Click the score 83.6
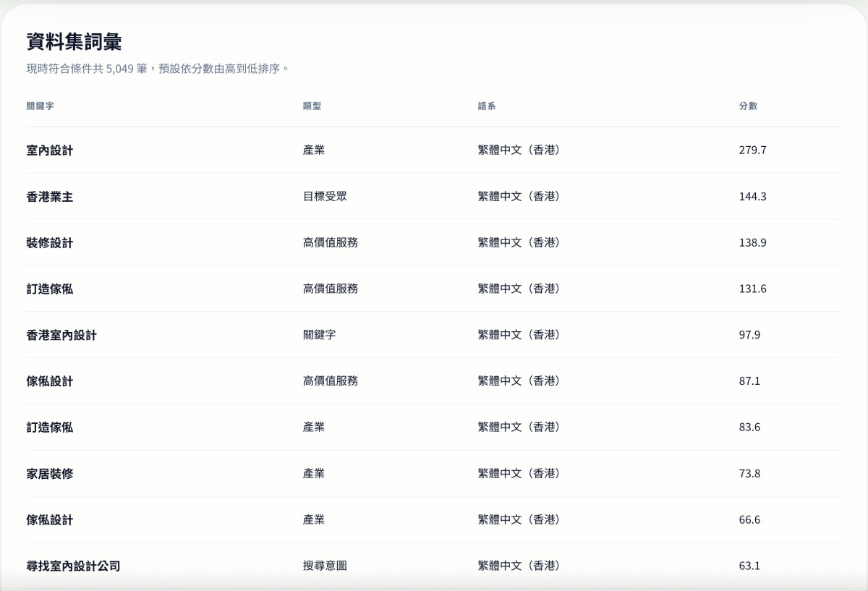 (749, 428)
